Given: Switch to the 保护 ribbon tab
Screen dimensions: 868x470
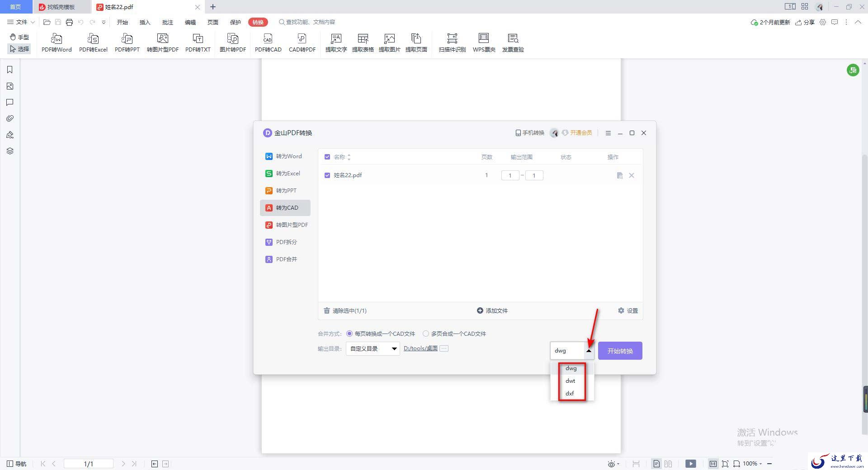Looking at the screenshot, I should tap(235, 22).
